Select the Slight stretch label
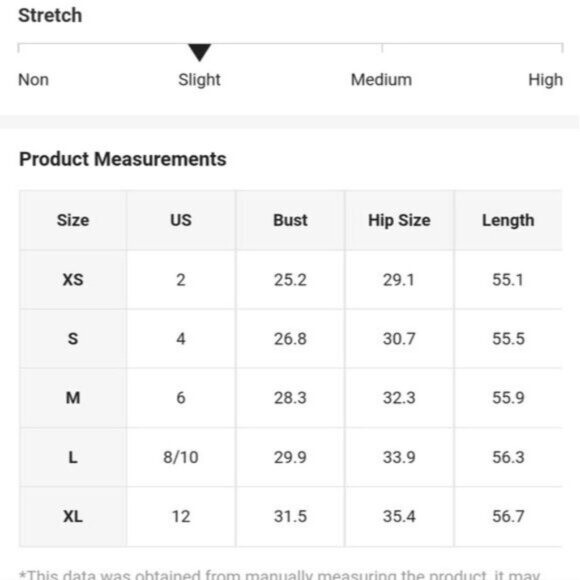580x580 pixels. (199, 80)
